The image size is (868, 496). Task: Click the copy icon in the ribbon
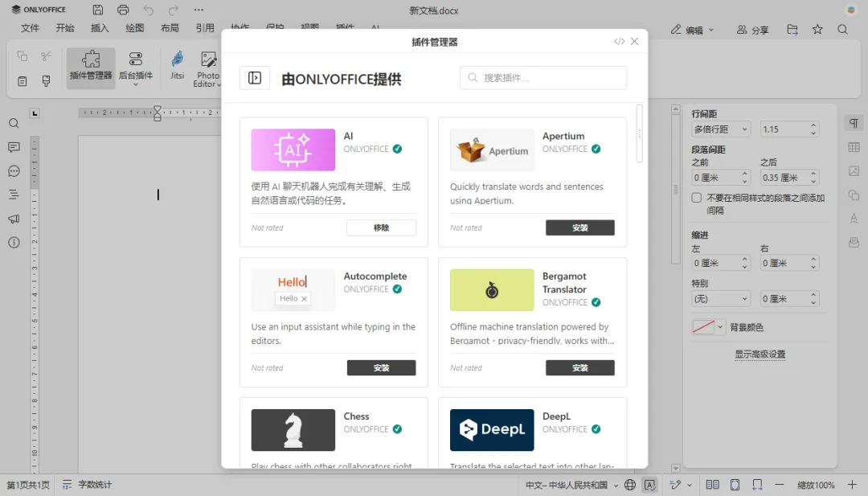pyautogui.click(x=23, y=56)
